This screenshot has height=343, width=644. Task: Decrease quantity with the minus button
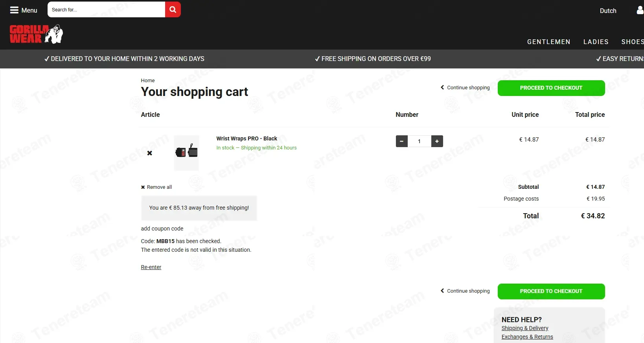point(402,141)
